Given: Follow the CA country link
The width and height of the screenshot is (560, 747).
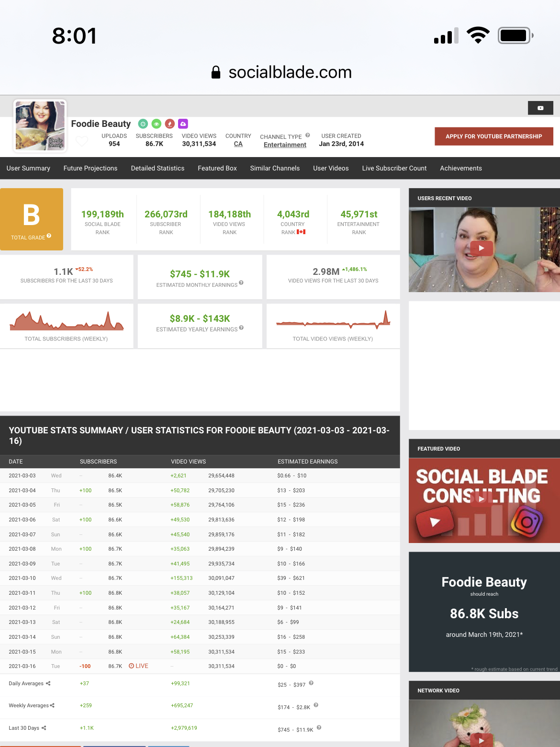Looking at the screenshot, I should tap(238, 144).
